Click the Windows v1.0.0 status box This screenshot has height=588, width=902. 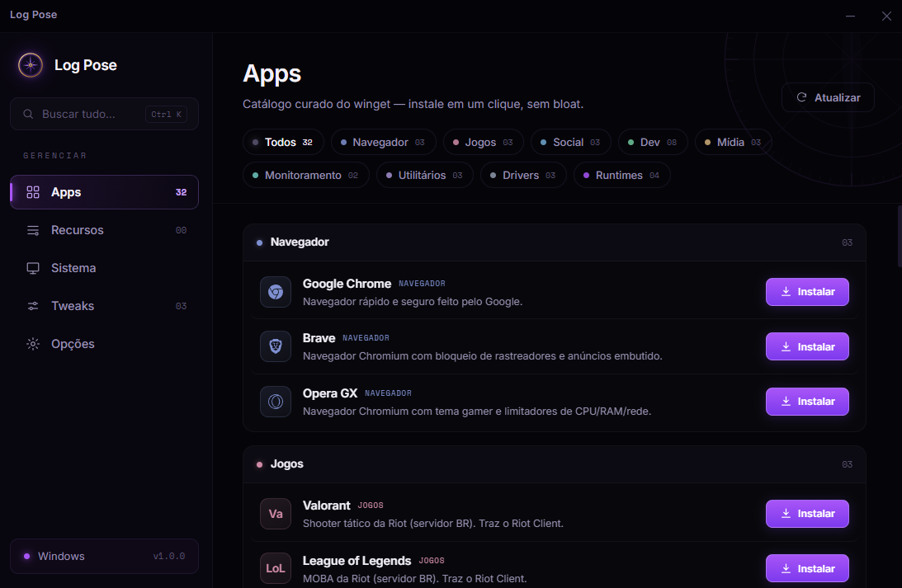(104, 557)
